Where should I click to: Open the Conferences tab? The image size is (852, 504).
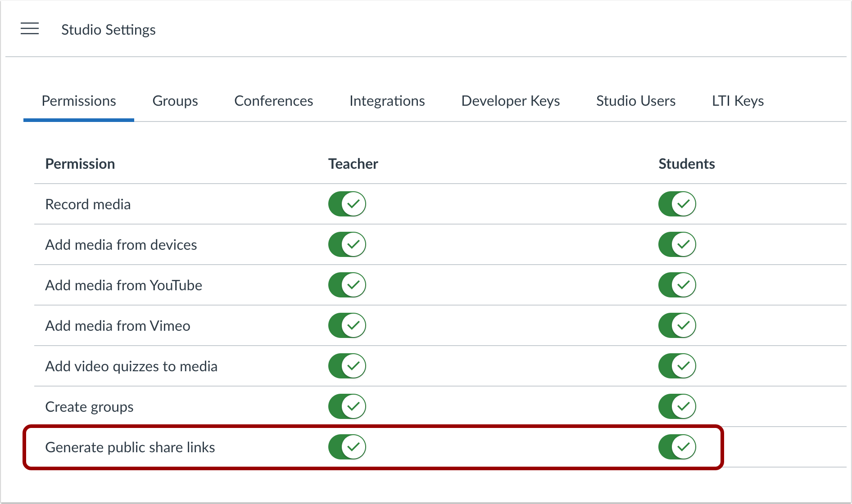[273, 101]
